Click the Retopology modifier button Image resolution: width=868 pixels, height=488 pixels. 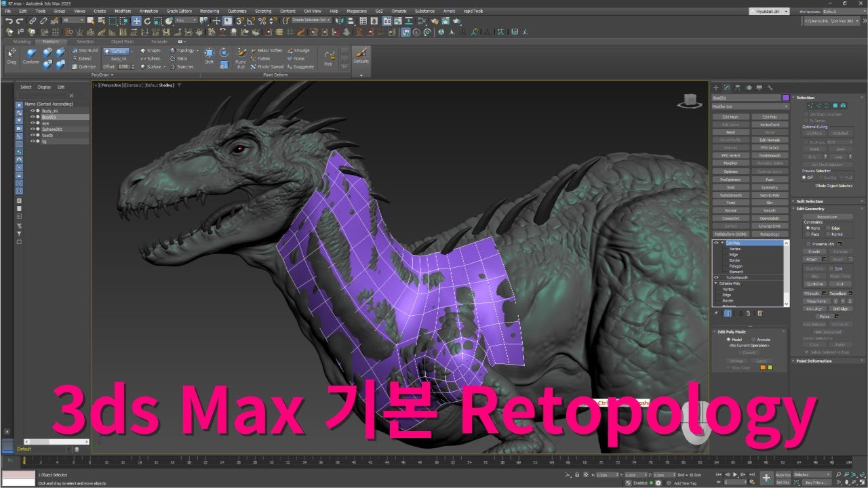[x=770, y=234]
